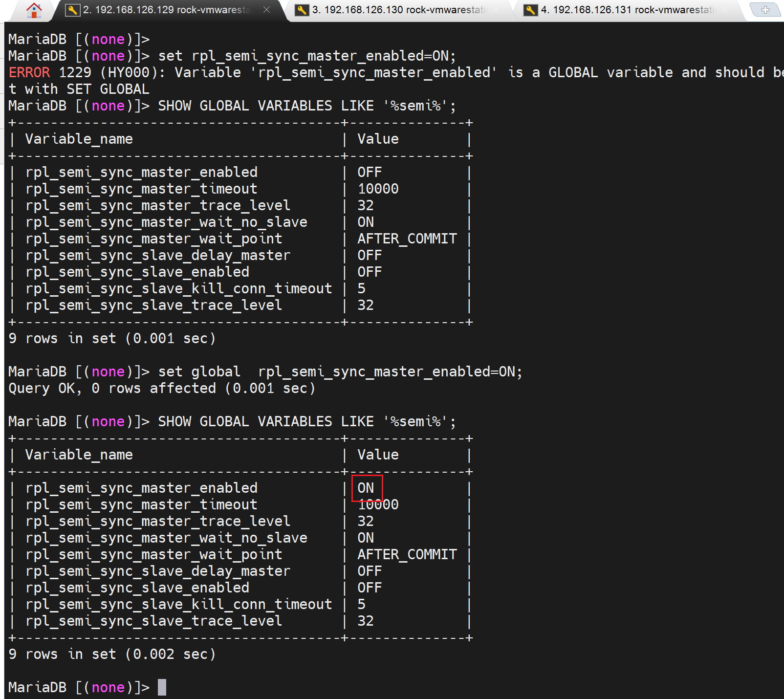
Task: Open a new session tab with plus button
Action: (765, 10)
